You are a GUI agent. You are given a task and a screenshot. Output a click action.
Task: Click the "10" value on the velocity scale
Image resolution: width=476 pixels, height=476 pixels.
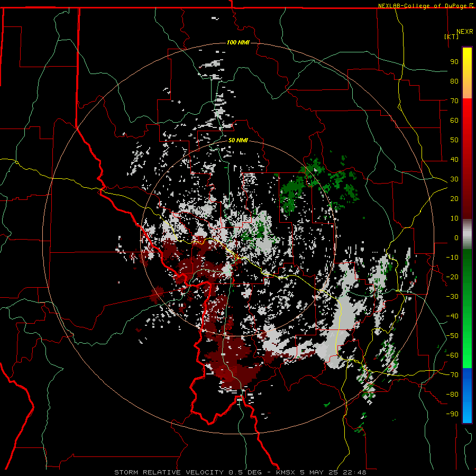point(454,218)
